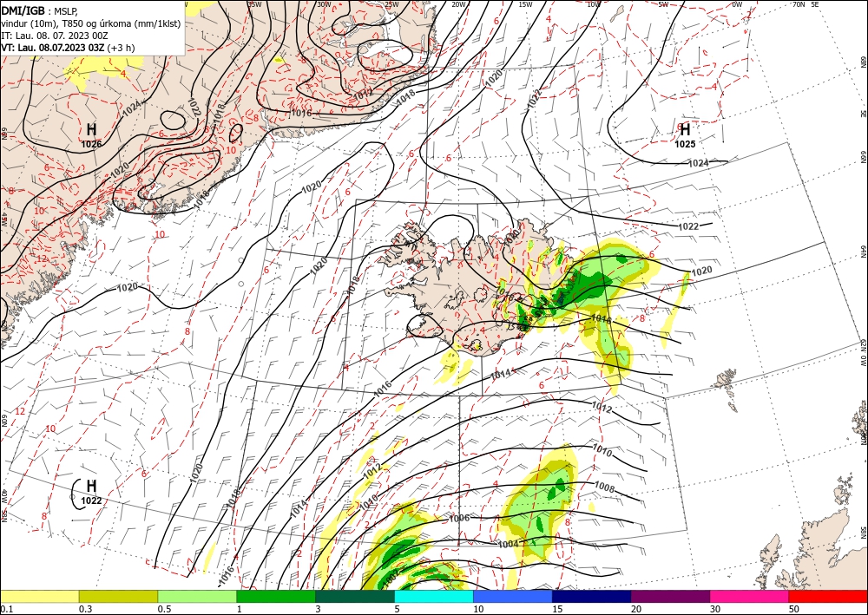Click the '0.5' color scale label
This screenshot has width=868, height=615.
pyautogui.click(x=164, y=609)
